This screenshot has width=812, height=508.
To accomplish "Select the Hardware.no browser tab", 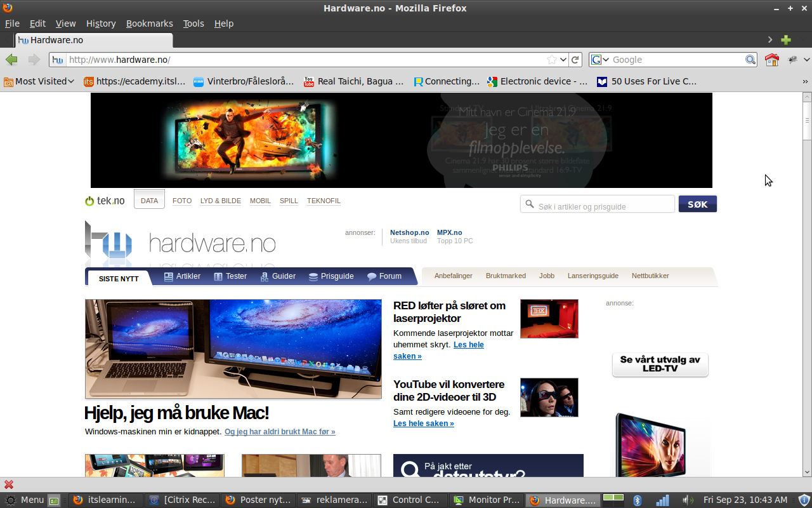I will pos(94,40).
